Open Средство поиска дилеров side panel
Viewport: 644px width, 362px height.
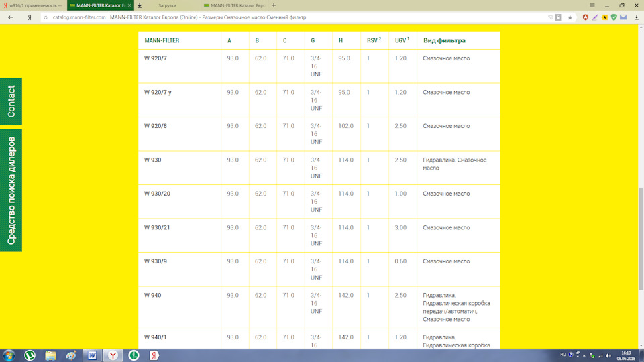(11, 190)
